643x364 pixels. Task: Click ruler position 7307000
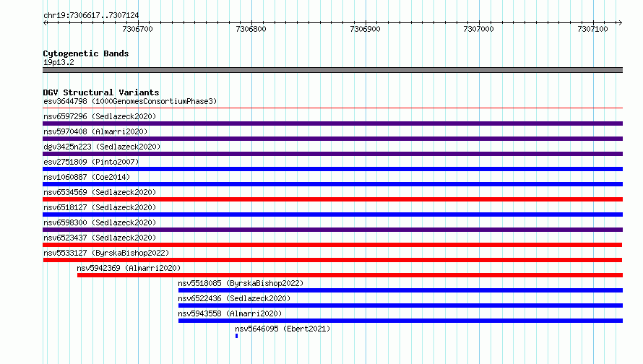tap(478, 29)
